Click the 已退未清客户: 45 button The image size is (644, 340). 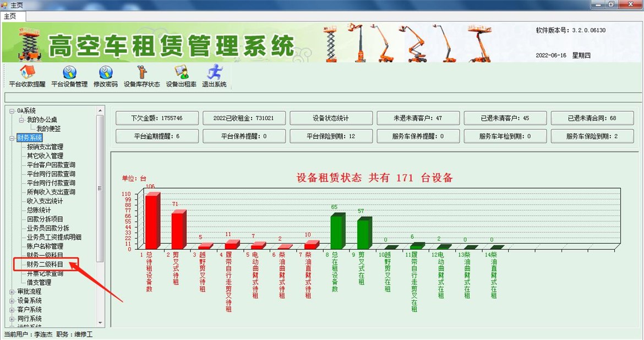coord(505,118)
